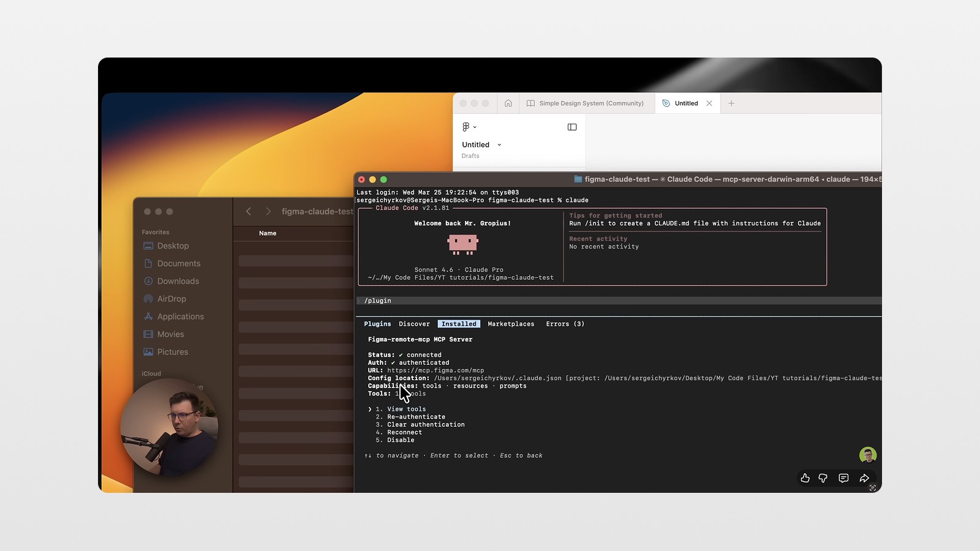This screenshot has height=551, width=980.
Task: Click 'Auth: ✓ authenticated' line
Action: coord(409,363)
